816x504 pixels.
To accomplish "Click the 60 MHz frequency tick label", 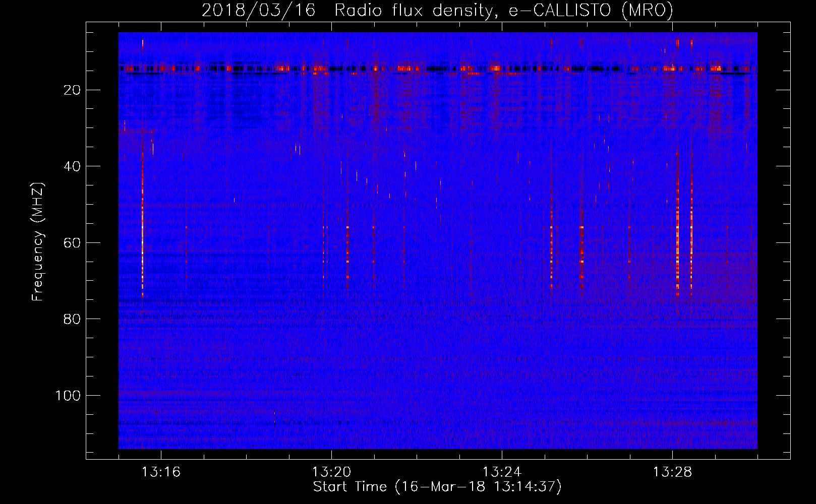I will 72,243.
